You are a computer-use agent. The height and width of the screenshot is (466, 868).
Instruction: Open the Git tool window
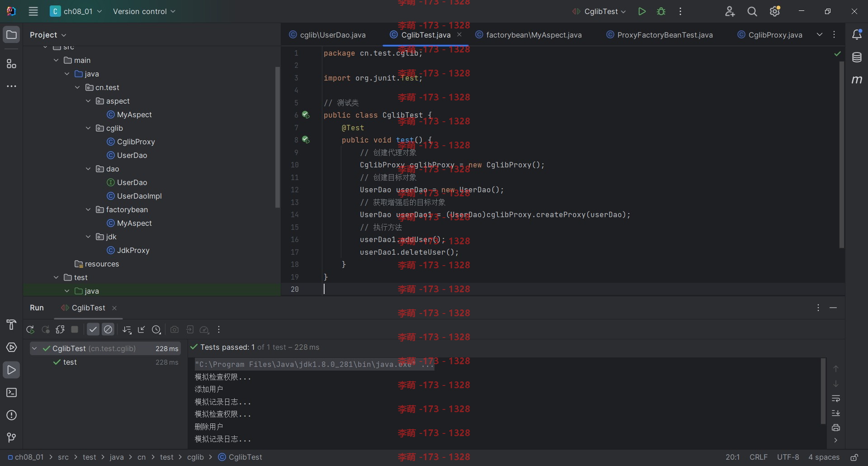point(11,437)
